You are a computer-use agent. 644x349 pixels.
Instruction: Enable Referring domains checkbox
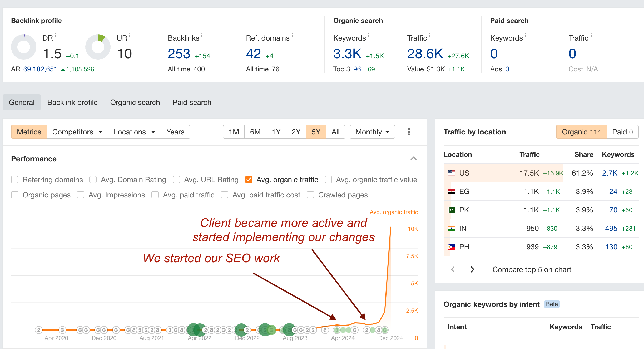15,180
